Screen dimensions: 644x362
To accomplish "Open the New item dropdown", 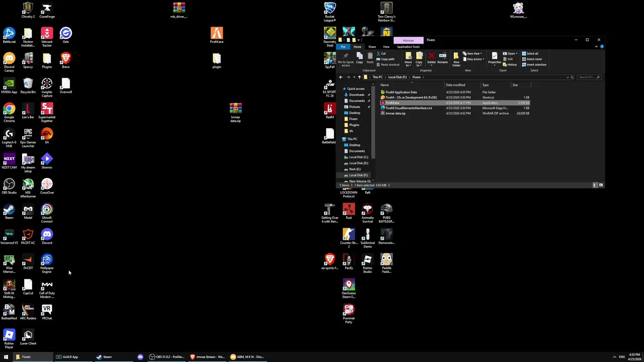I will (473, 53).
